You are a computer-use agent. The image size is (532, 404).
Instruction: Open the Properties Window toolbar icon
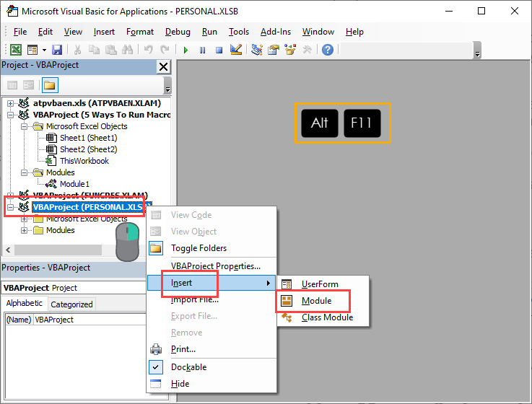coord(274,50)
